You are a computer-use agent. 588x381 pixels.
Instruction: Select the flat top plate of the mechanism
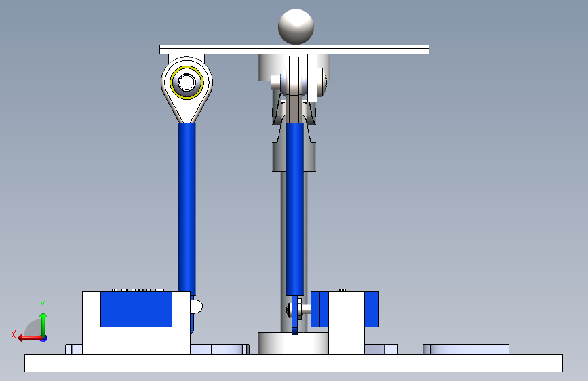[x=294, y=49]
